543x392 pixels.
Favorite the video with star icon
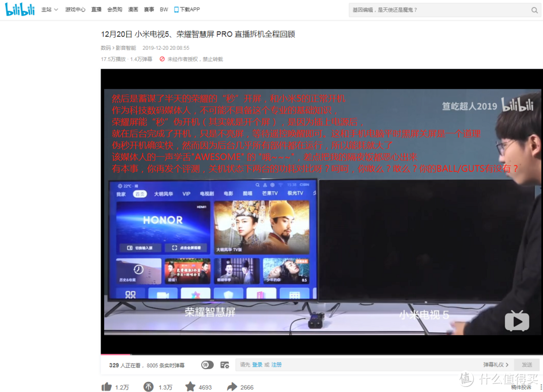click(x=190, y=386)
